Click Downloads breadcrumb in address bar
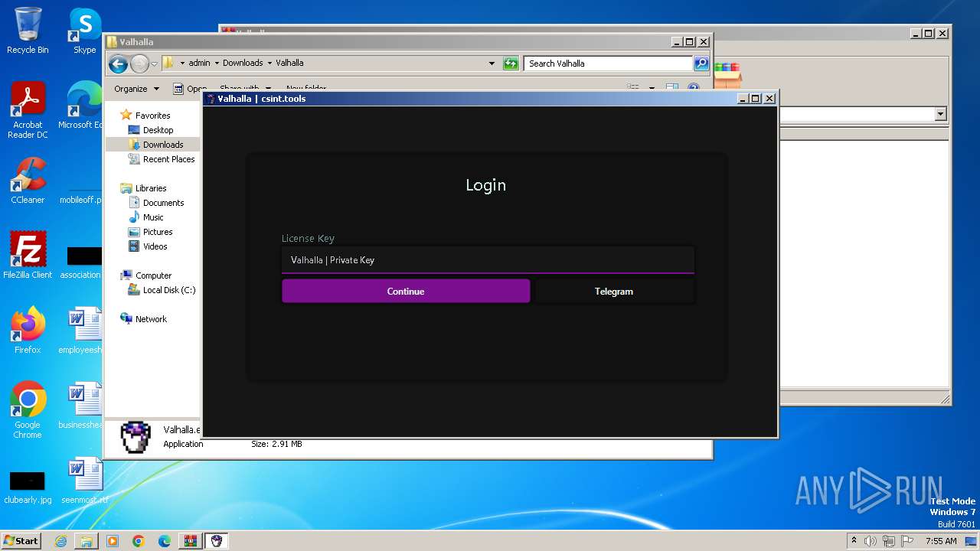This screenshot has width=980, height=551. 243,63
